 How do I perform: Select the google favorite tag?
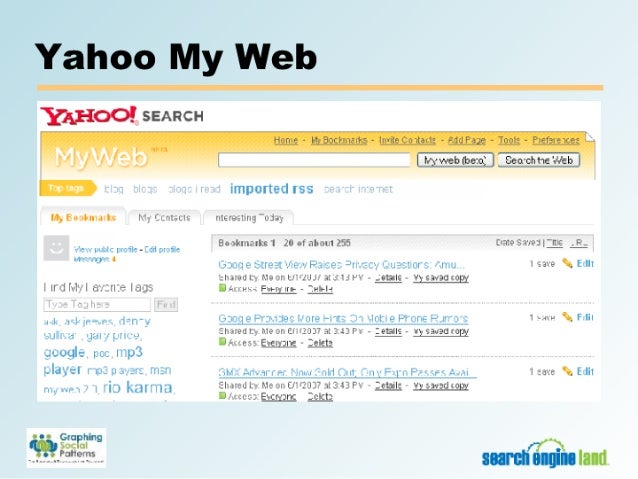[x=64, y=352]
